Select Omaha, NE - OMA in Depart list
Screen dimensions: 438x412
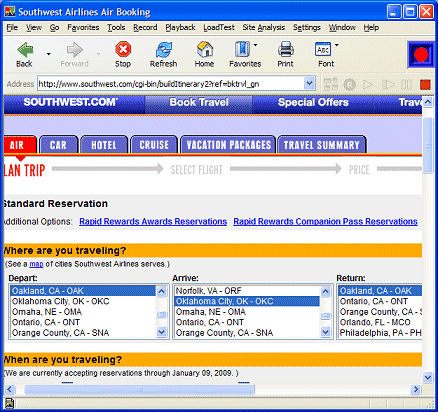point(83,312)
